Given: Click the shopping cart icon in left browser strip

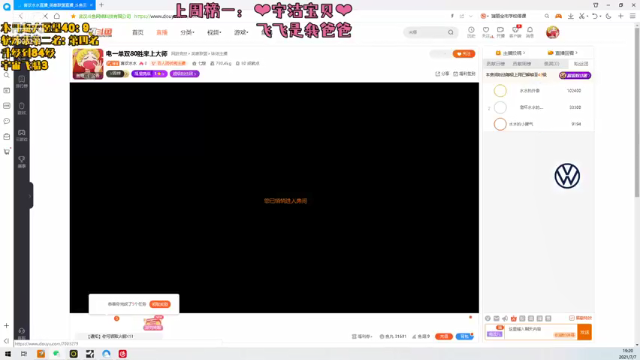Looking at the screenshot, I should coord(7,151).
